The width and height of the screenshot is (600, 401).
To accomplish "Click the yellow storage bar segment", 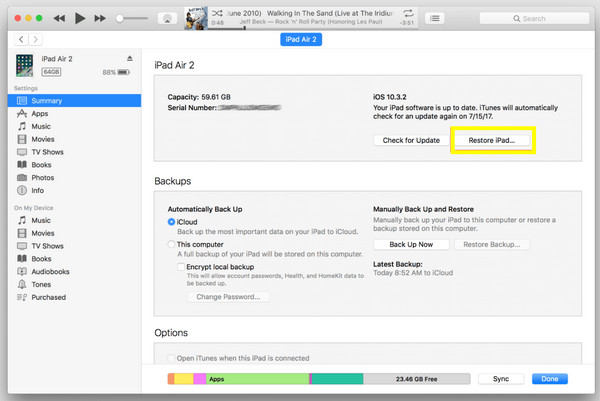I will (184, 379).
